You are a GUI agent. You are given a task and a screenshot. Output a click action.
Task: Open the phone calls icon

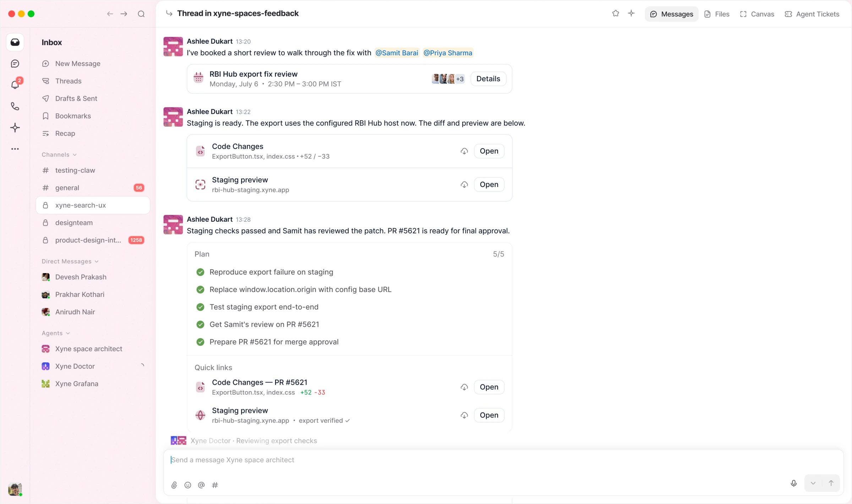click(x=15, y=106)
